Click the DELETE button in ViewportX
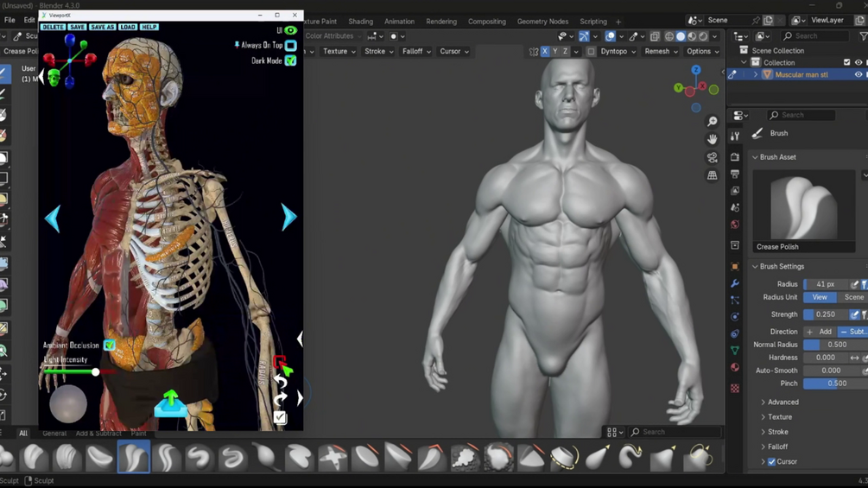Screen dimensions: 868x488 pos(54,27)
